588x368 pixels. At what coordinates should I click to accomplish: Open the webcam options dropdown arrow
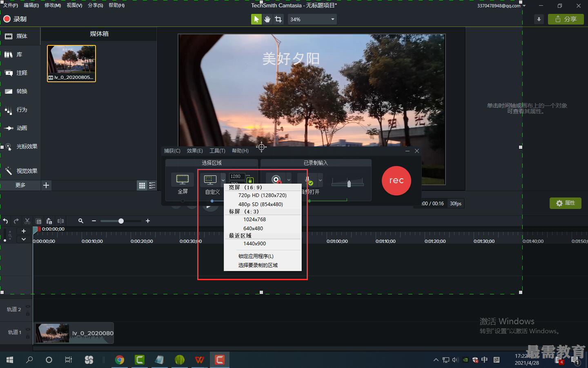tap(289, 180)
